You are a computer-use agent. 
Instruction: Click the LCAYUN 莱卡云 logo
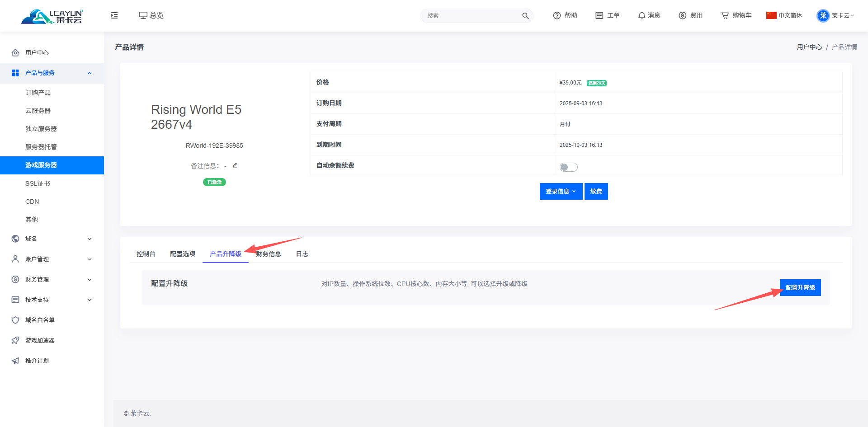click(52, 16)
